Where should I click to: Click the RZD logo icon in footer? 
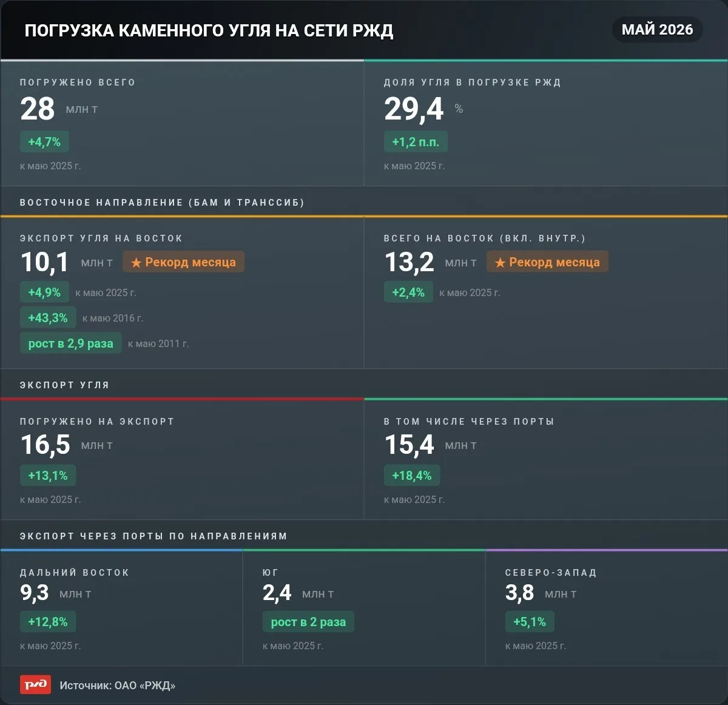click(35, 685)
